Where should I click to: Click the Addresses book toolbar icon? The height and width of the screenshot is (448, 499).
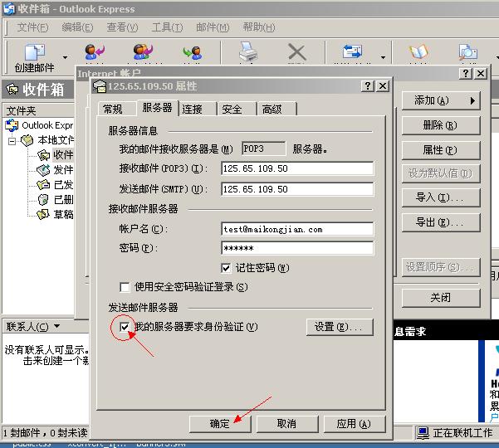(418, 51)
